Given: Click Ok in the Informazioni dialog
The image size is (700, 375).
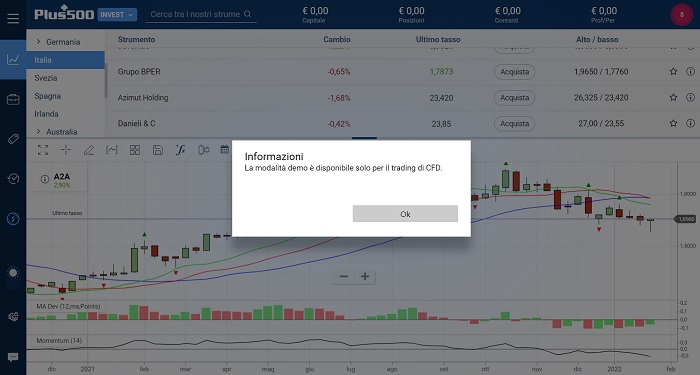Looking at the screenshot, I should point(405,214).
